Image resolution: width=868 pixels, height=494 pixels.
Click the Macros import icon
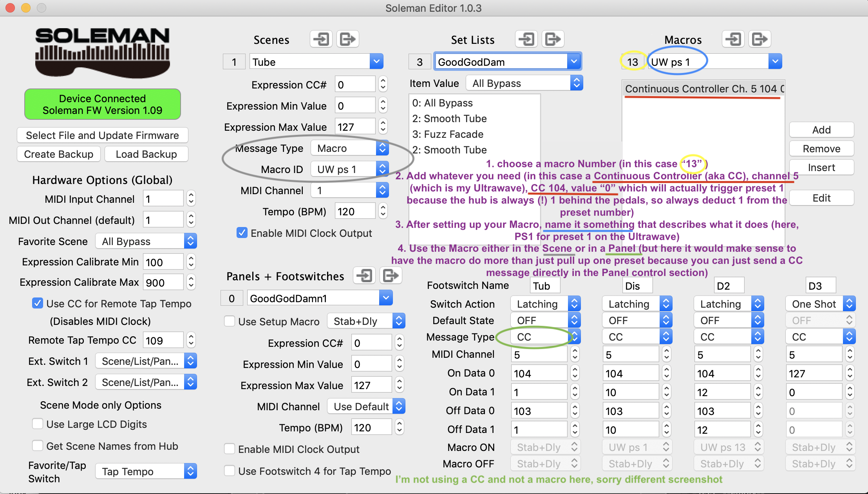pos(733,39)
